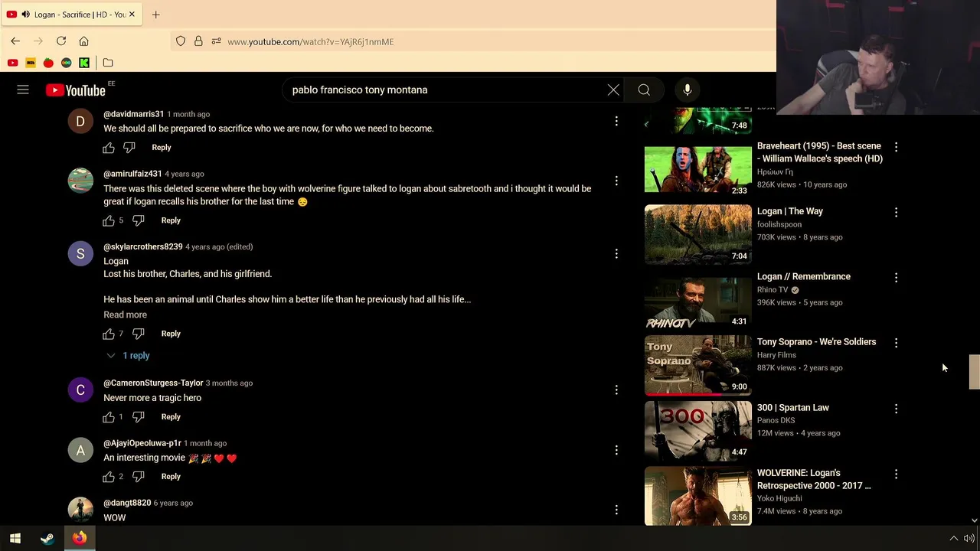Viewport: 980px width, 551px height.
Task: Expand comment with Read more
Action: coord(125,315)
